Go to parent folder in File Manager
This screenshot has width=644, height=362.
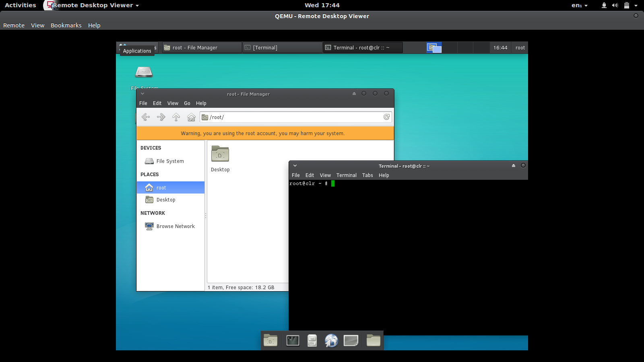click(x=176, y=117)
